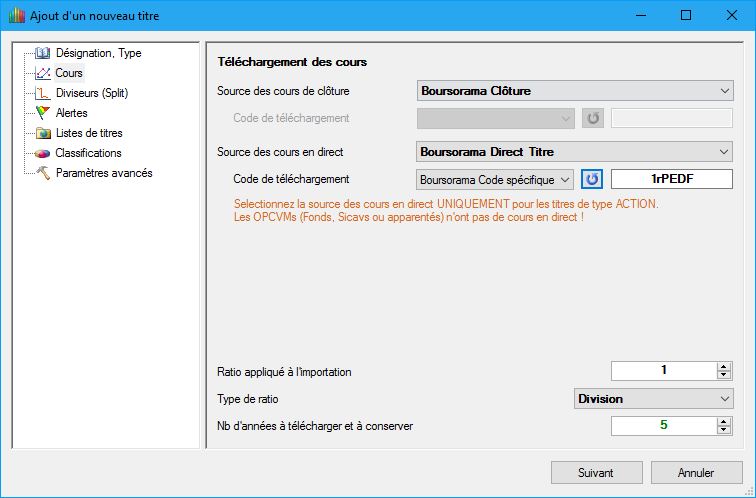Click the Paramètres avancés hammer icon

(x=42, y=173)
